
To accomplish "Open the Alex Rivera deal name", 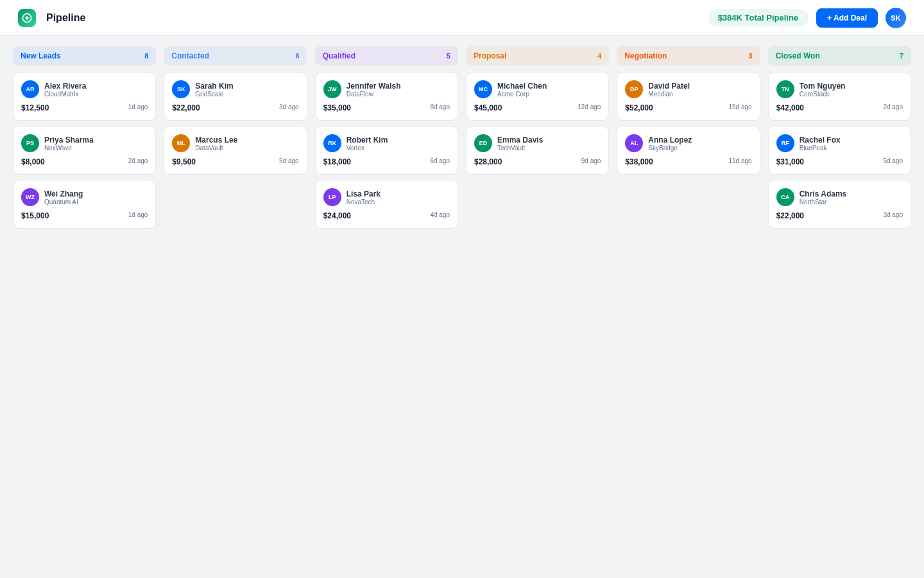I will [x=65, y=86].
